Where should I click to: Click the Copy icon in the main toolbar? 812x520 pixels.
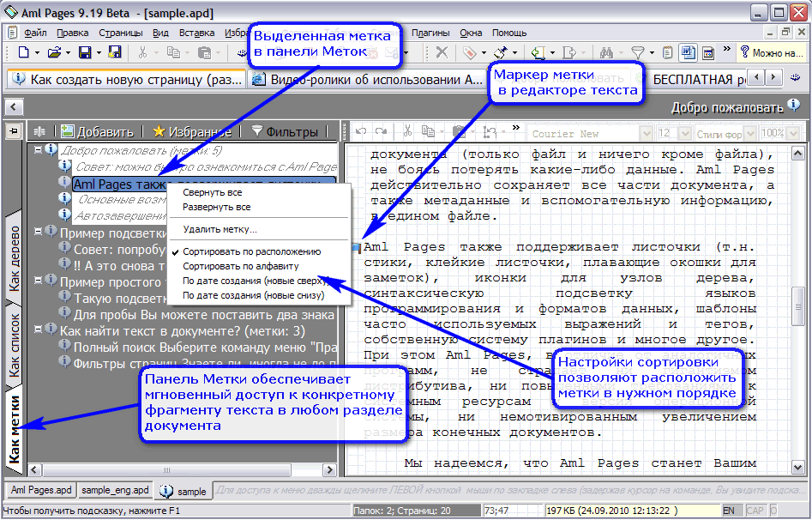point(173,52)
